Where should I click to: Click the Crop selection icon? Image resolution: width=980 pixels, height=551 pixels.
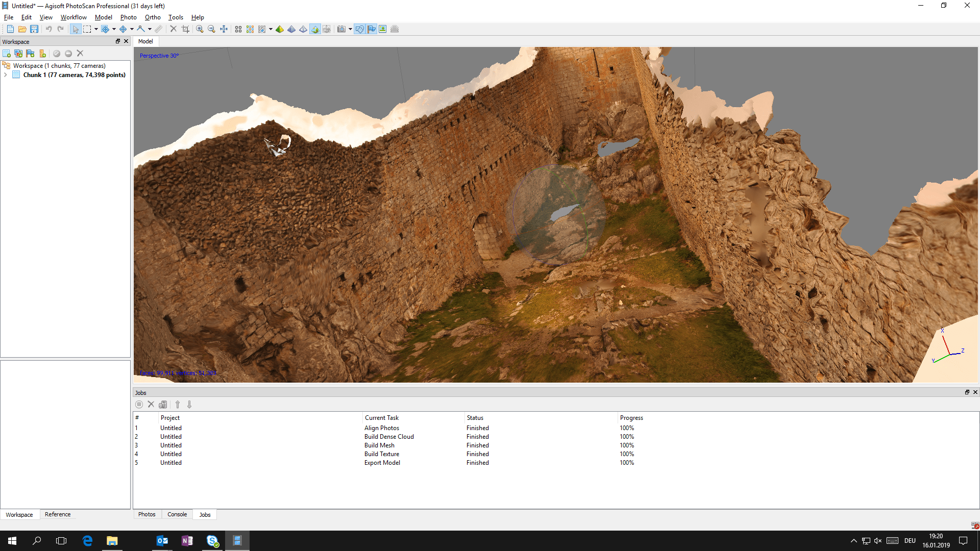[x=185, y=29]
